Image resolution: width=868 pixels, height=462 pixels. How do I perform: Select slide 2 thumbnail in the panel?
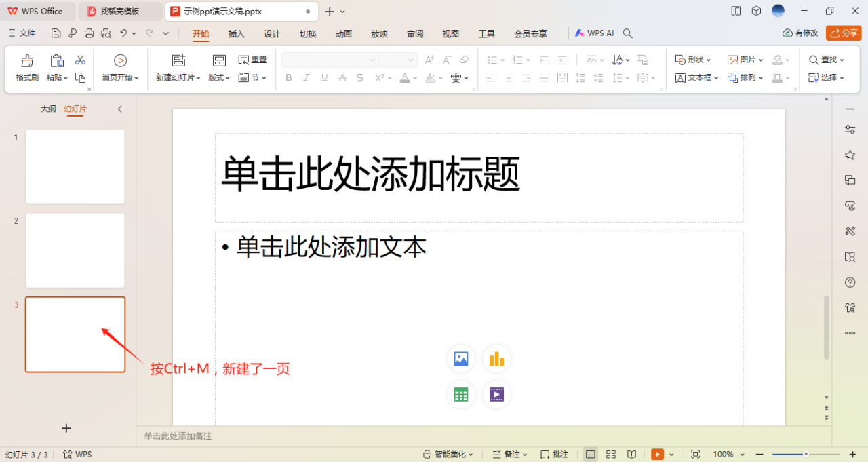pos(75,250)
